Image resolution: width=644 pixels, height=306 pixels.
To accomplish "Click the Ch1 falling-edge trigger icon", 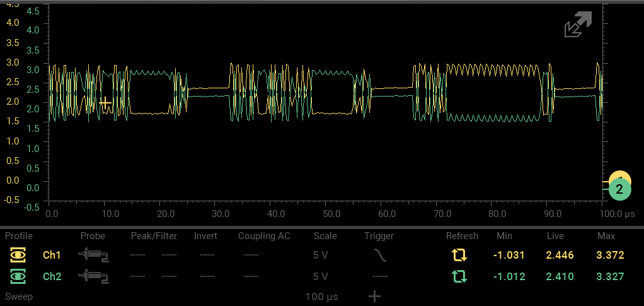I will click(379, 256).
